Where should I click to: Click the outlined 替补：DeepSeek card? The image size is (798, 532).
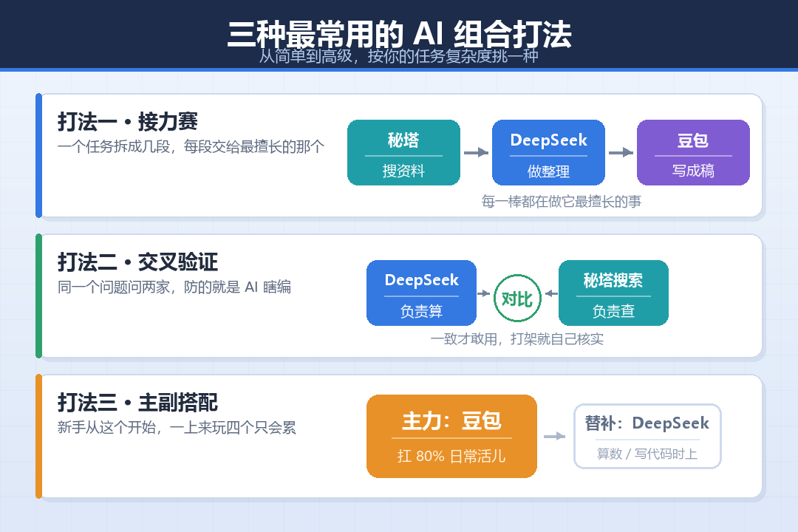pyautogui.click(x=647, y=436)
